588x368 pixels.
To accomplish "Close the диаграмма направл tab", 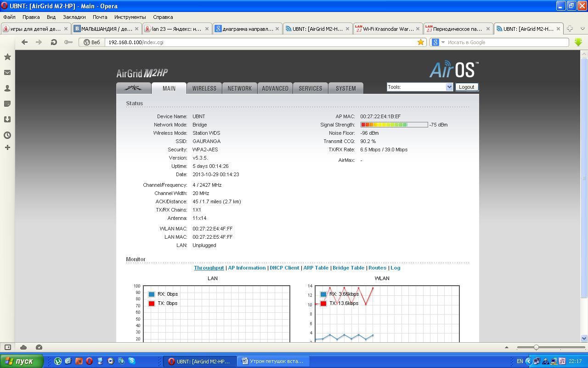I will [x=277, y=29].
